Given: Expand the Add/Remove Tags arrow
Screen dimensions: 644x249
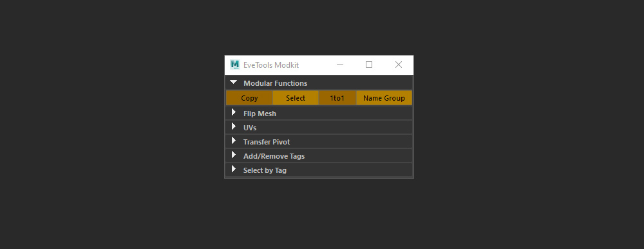Looking at the screenshot, I should tap(234, 155).
